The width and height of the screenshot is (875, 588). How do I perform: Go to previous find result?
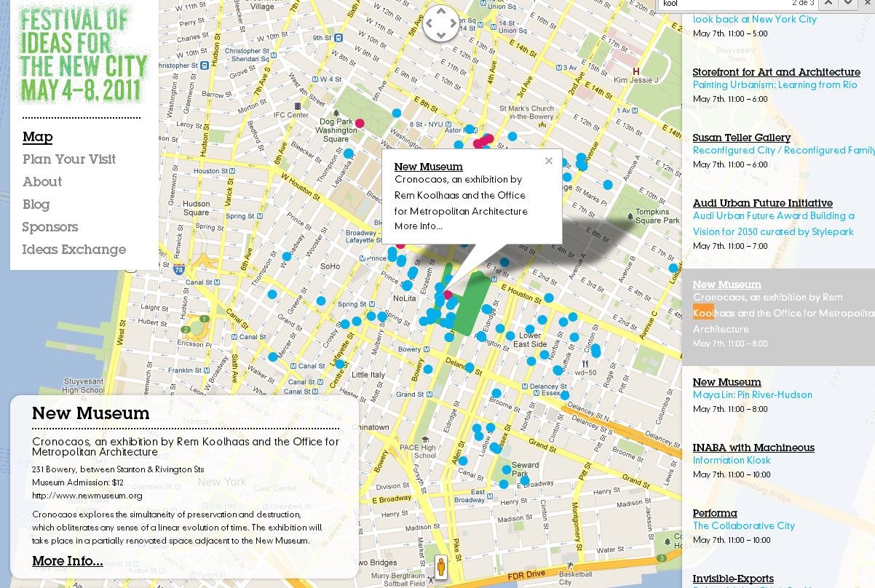pyautogui.click(x=829, y=4)
